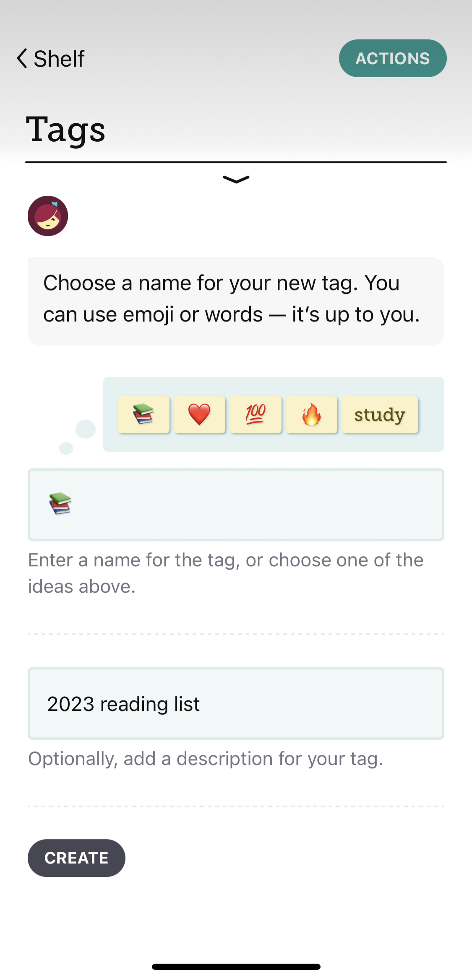Tap the Tags page heading
Screen dimensions: 472x980
[x=65, y=130]
